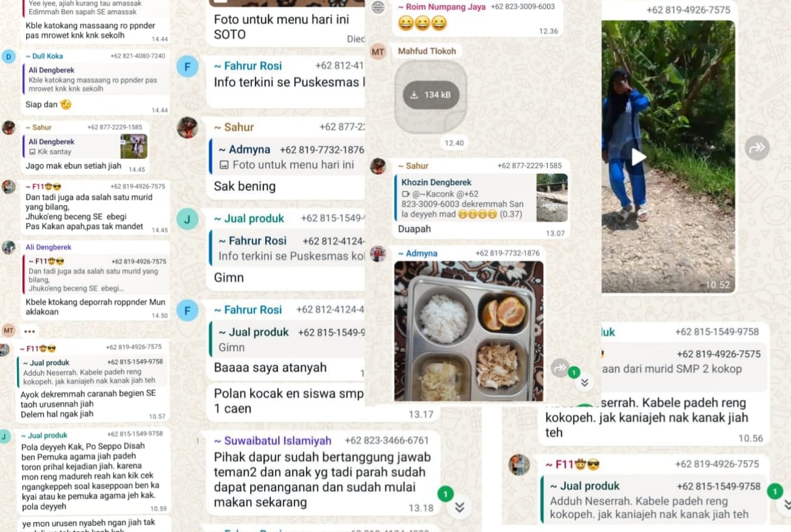Tap sender name Roim Numpang Jaya
791x532 pixels.
pyautogui.click(x=442, y=7)
